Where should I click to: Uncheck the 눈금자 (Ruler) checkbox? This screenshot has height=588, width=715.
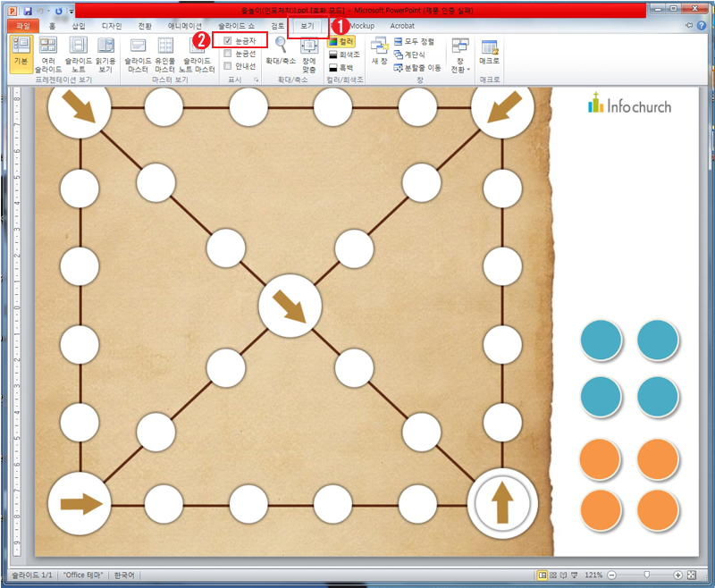(229, 42)
